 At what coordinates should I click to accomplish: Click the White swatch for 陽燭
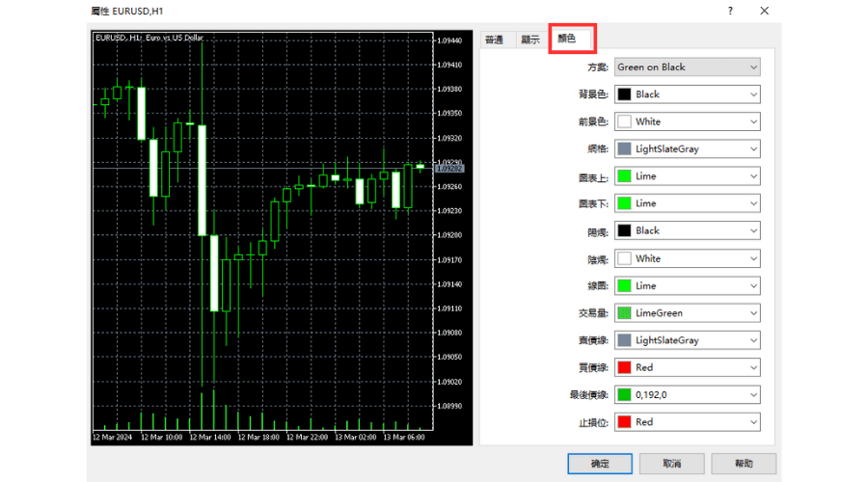pyautogui.click(x=624, y=258)
